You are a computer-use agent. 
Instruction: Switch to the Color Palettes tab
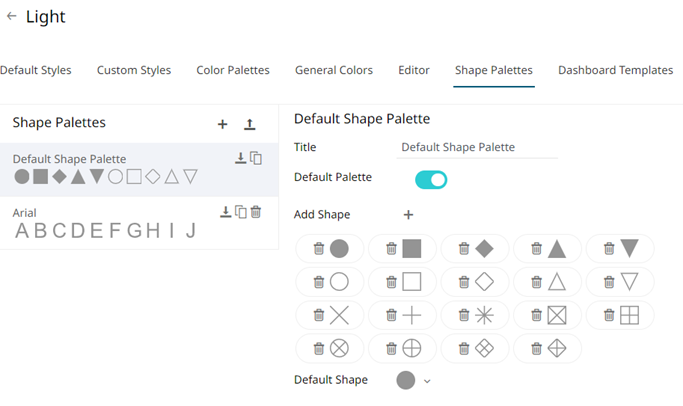(232, 70)
